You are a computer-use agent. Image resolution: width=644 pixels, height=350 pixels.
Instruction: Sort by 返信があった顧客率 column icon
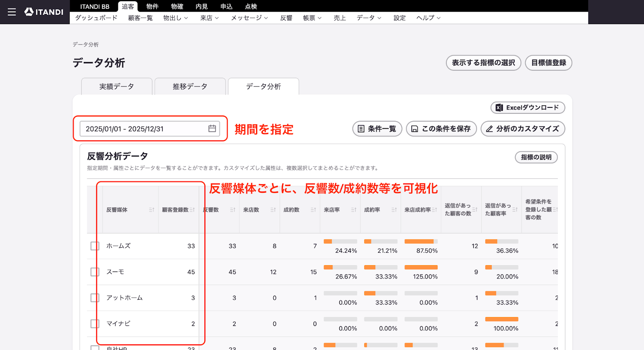tap(515, 210)
